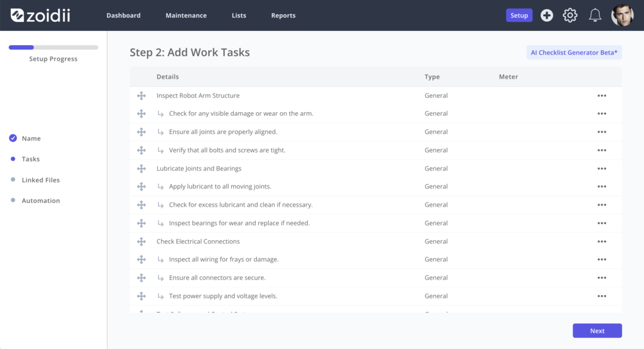644x349 pixels.
Task: Open user profile avatar
Action: tap(622, 15)
